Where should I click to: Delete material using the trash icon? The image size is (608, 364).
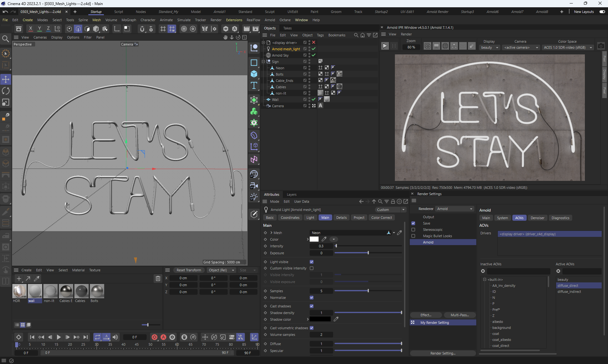(158, 279)
